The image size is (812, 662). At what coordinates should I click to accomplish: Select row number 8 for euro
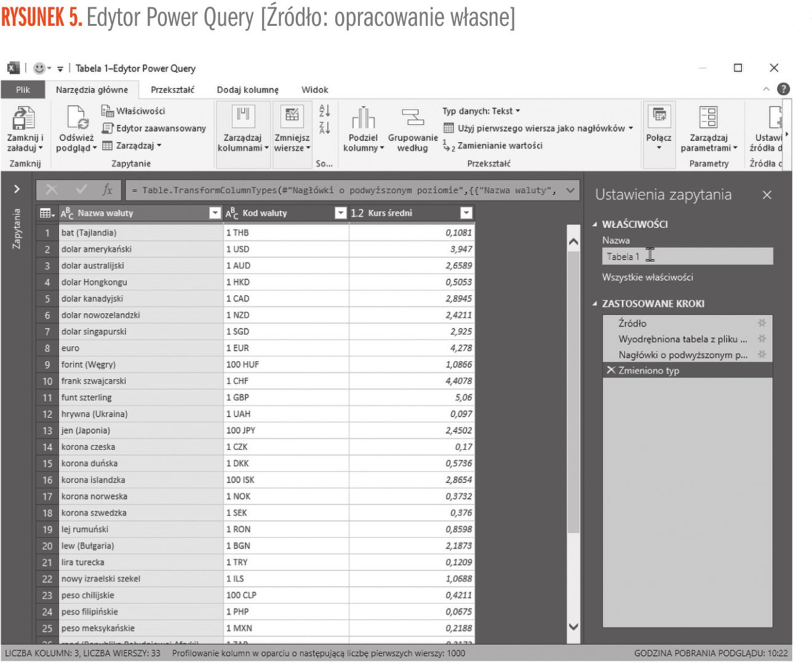click(47, 348)
